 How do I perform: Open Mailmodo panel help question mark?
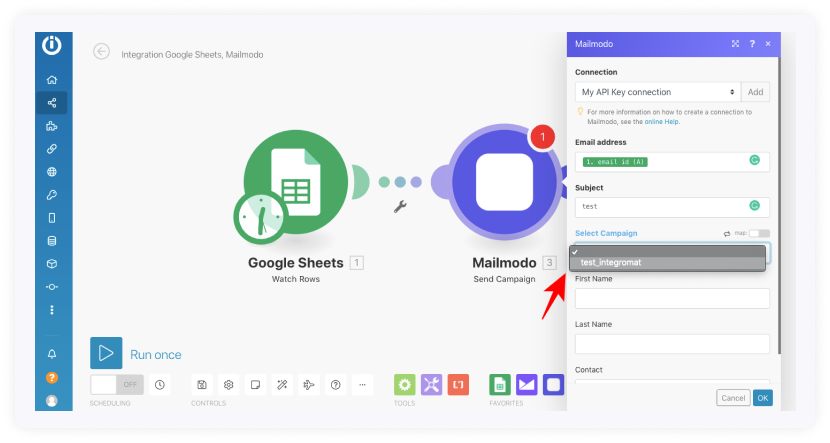point(752,44)
